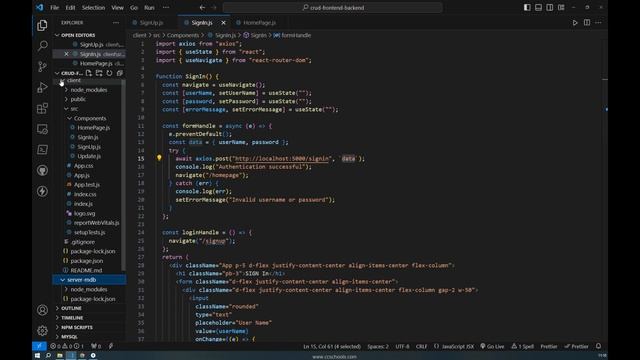
Task: Toggle the secondary side bar
Action: [550, 7]
